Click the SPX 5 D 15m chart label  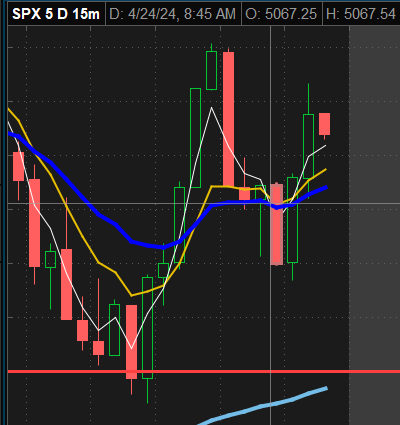[56, 14]
